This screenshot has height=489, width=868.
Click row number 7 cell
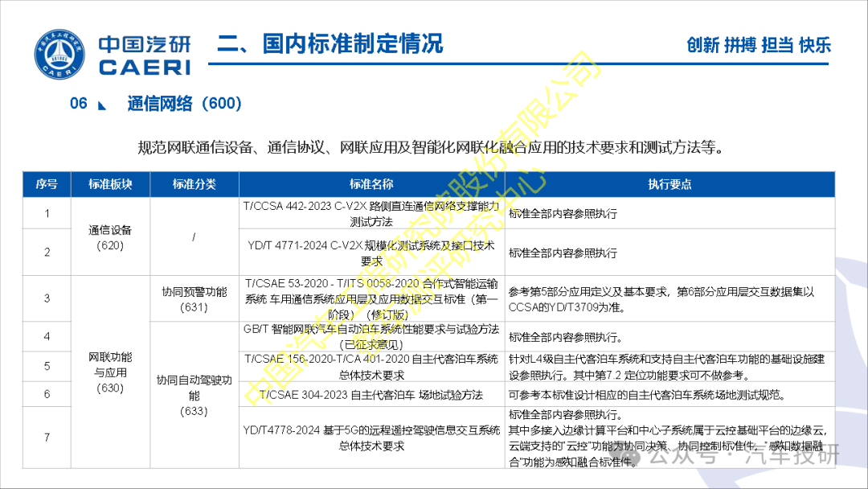pyautogui.click(x=47, y=438)
